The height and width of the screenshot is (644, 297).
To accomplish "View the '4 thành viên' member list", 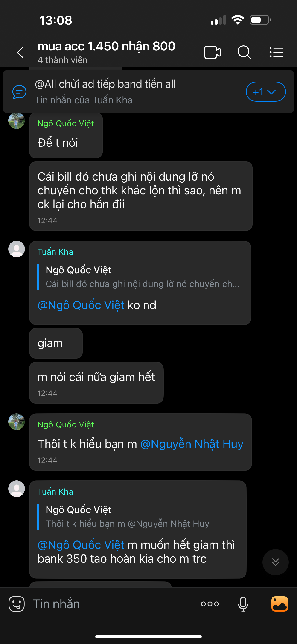I will pyautogui.click(x=62, y=60).
